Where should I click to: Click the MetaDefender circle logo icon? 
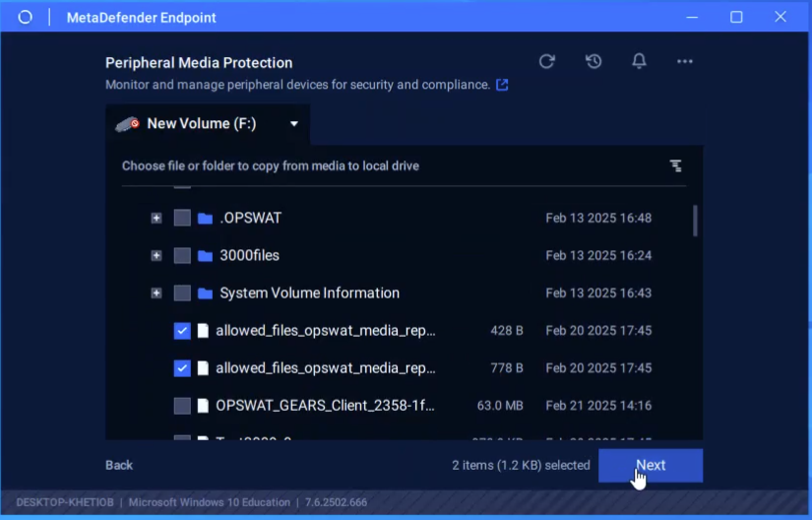click(x=25, y=17)
